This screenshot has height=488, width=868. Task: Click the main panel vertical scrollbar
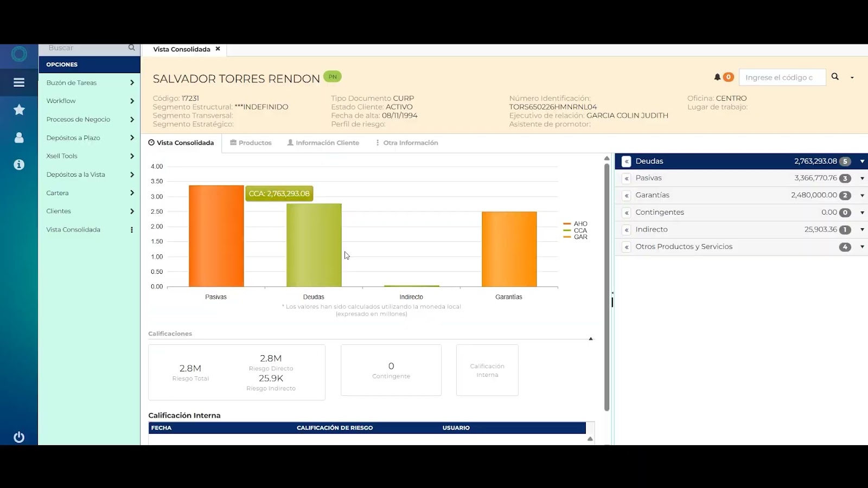[x=607, y=287]
